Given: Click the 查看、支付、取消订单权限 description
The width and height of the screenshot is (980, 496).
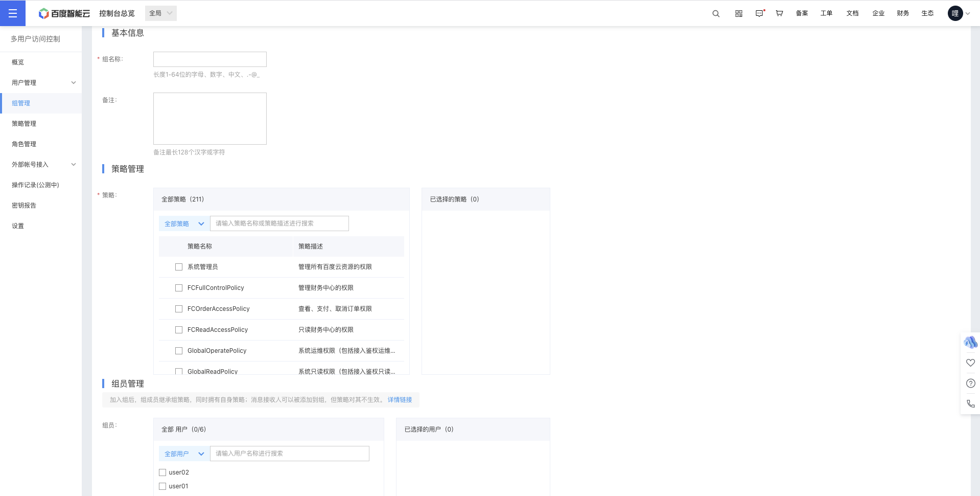Looking at the screenshot, I should (335, 309).
